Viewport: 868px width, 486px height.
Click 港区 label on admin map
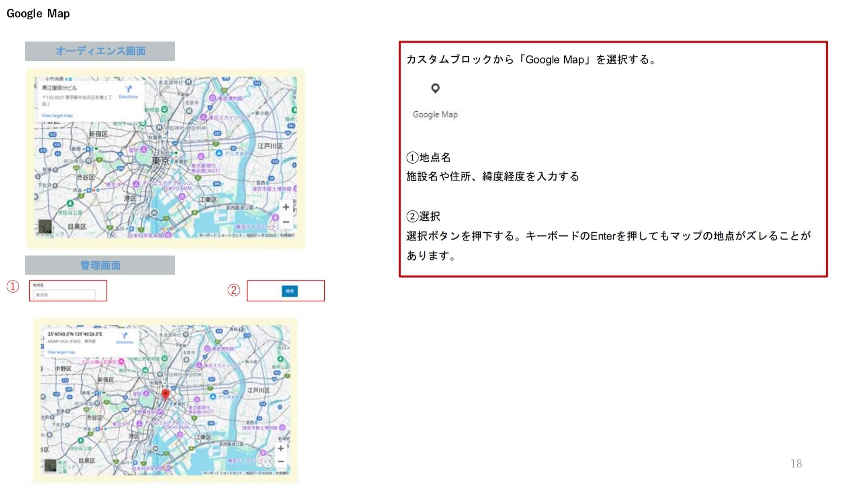click(x=134, y=436)
